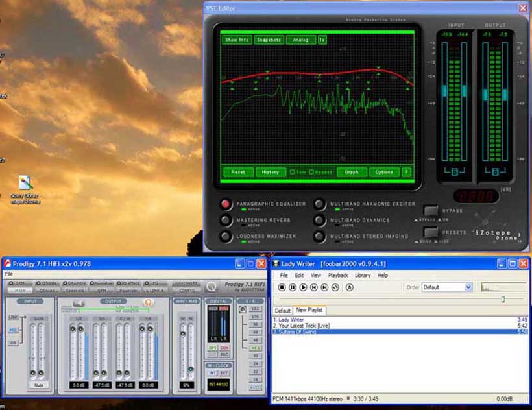The height and width of the screenshot is (410, 532).
Task: Select the Mastering Reverb module button
Action: (x=226, y=220)
